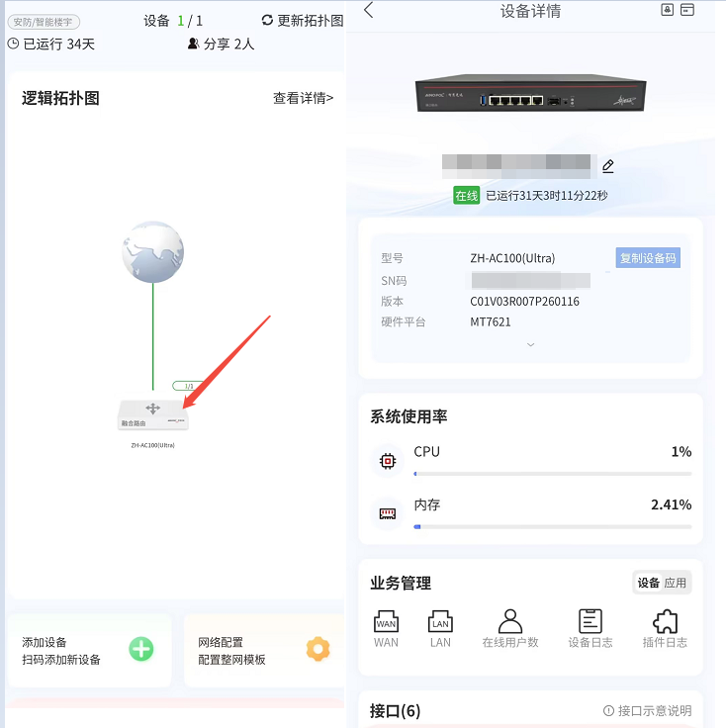Tap the green add device plus icon
This screenshot has height=728, width=726.
pos(141,649)
